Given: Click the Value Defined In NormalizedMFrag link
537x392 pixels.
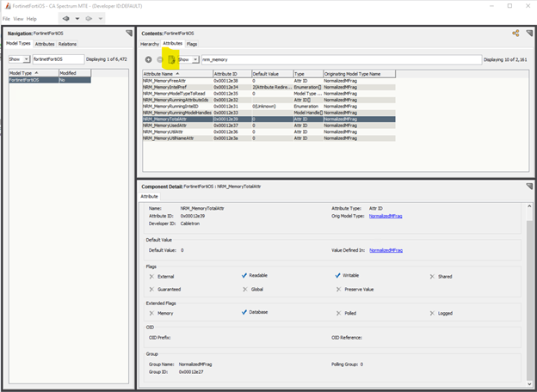Looking at the screenshot, I should 386,250.
